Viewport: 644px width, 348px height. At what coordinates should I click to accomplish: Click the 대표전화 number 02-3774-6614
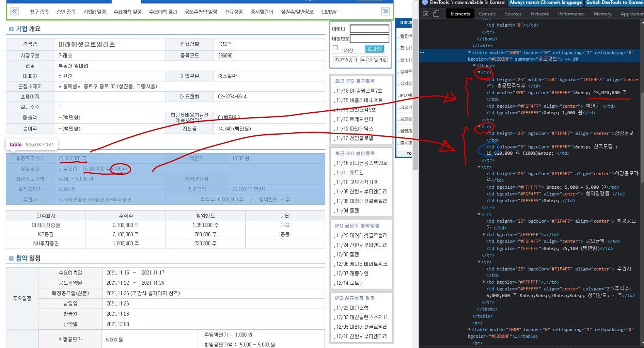point(232,97)
